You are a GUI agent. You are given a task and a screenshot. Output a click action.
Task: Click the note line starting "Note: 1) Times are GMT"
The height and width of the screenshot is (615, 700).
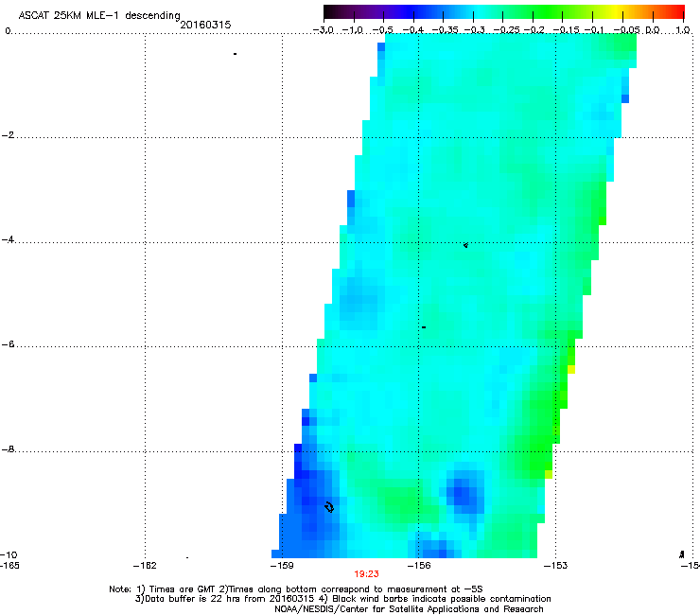tap(296, 589)
